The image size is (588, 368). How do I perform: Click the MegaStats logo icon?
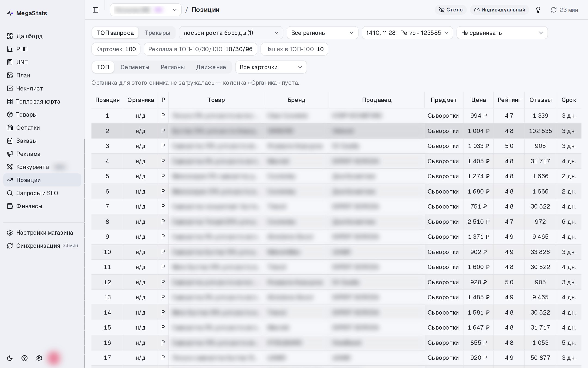tap(10, 13)
